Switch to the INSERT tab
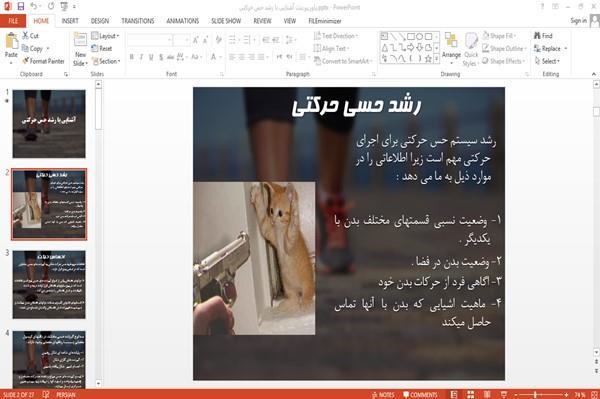The height and width of the screenshot is (399, 600). click(70, 21)
